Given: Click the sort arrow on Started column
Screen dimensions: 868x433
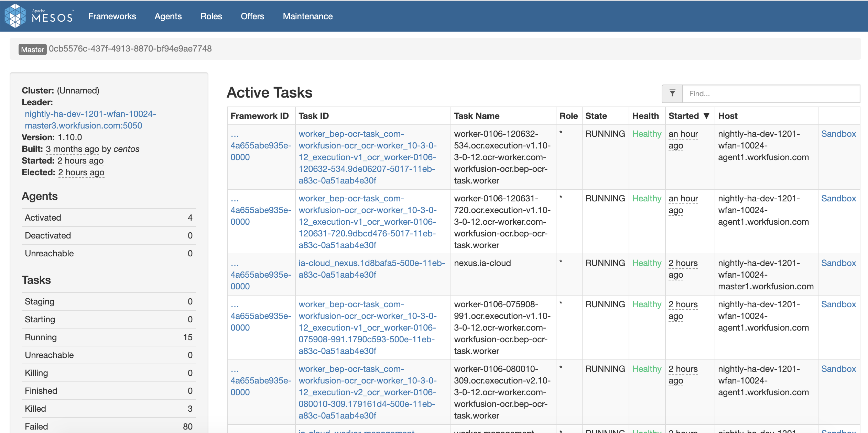Looking at the screenshot, I should coord(706,116).
